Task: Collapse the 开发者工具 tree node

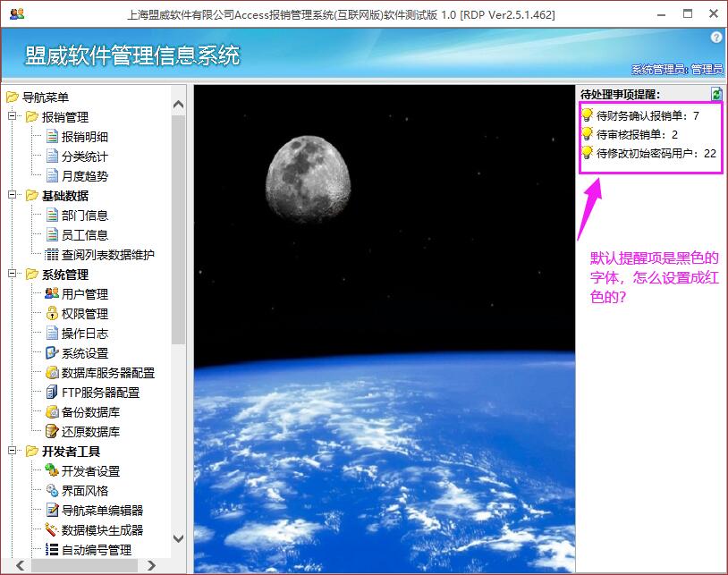Action: [13, 450]
